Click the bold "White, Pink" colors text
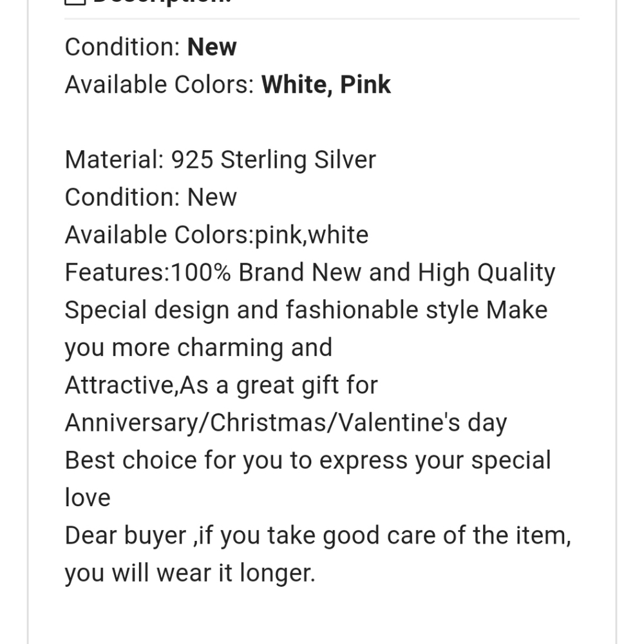Image resolution: width=644 pixels, height=644 pixels. 326,84
